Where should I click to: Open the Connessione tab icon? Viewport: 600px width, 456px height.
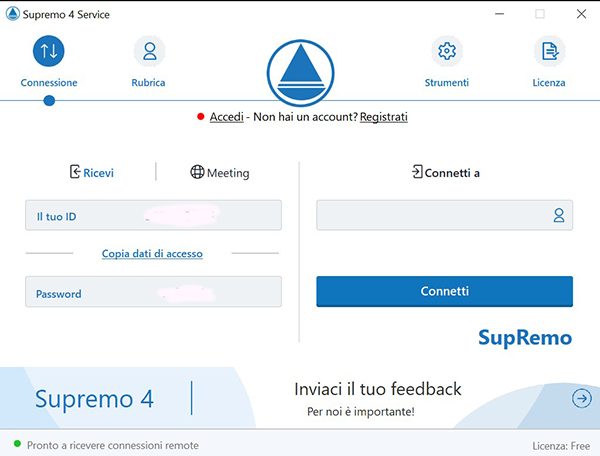[x=49, y=51]
